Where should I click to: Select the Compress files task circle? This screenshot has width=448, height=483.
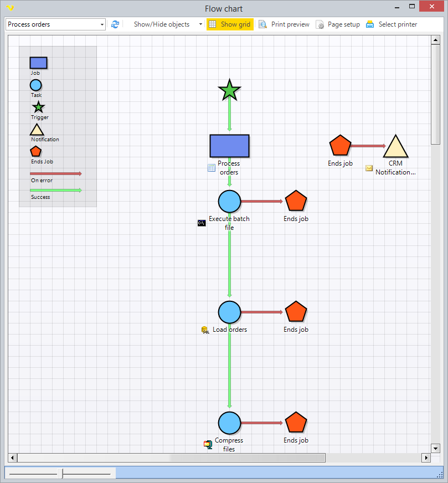pyautogui.click(x=229, y=423)
